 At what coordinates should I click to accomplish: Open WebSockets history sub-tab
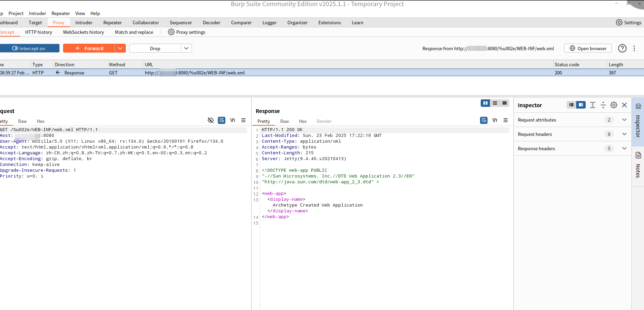click(x=84, y=32)
